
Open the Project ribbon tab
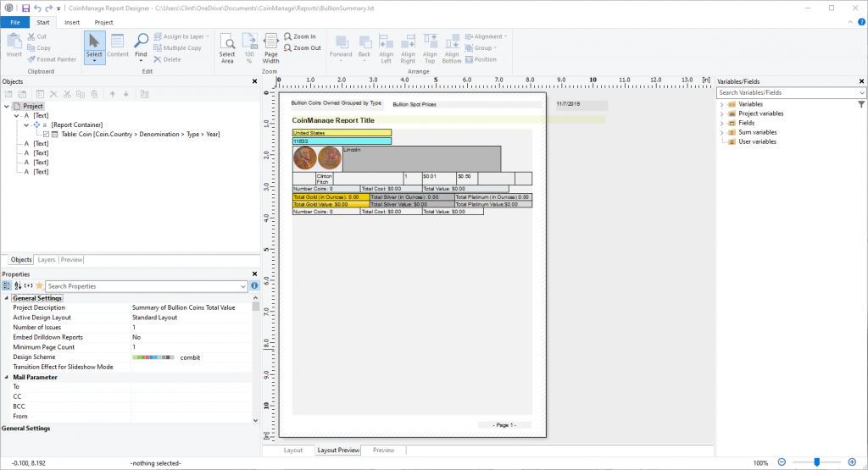[103, 23]
